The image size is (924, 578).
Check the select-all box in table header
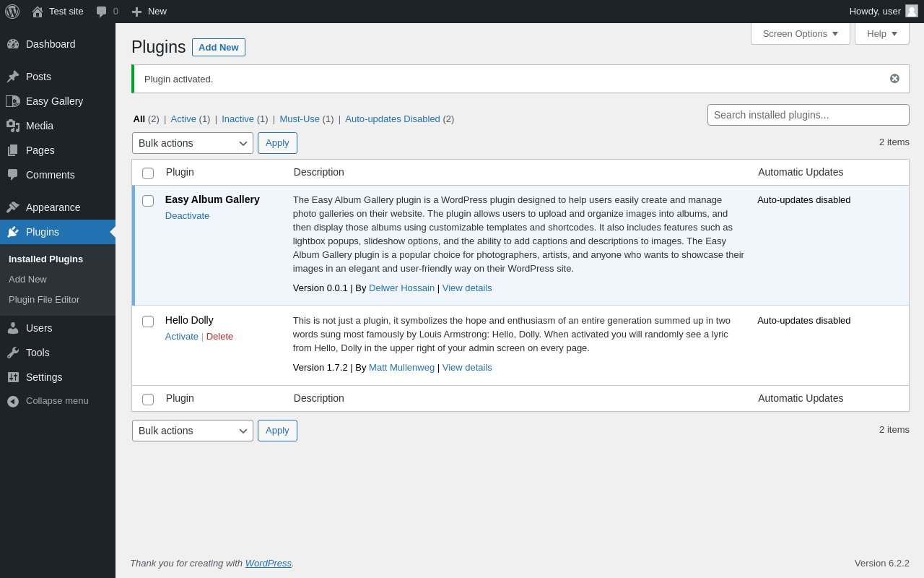click(x=148, y=173)
